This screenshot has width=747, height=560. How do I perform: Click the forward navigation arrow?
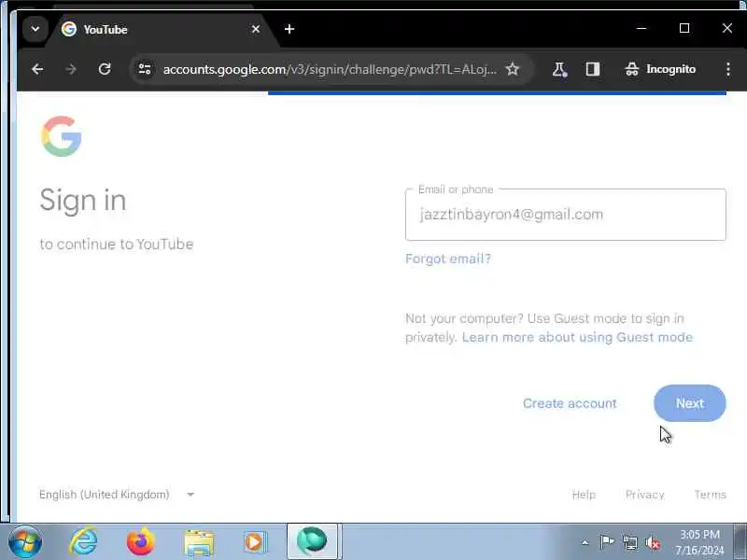(x=71, y=69)
